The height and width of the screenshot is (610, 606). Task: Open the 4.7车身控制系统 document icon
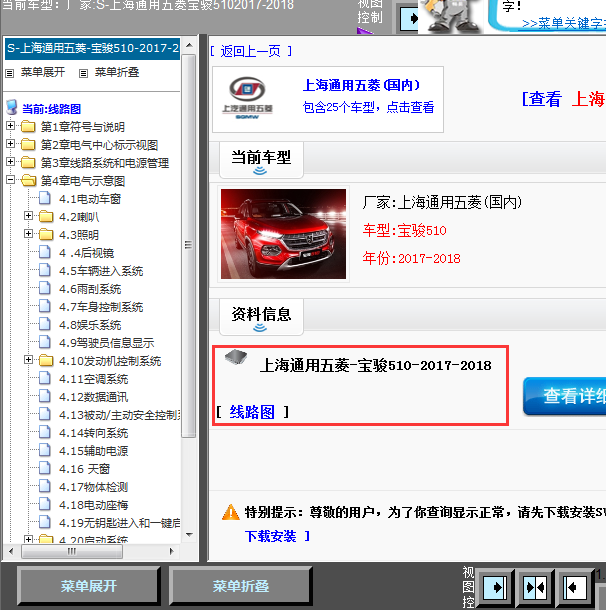(x=45, y=306)
